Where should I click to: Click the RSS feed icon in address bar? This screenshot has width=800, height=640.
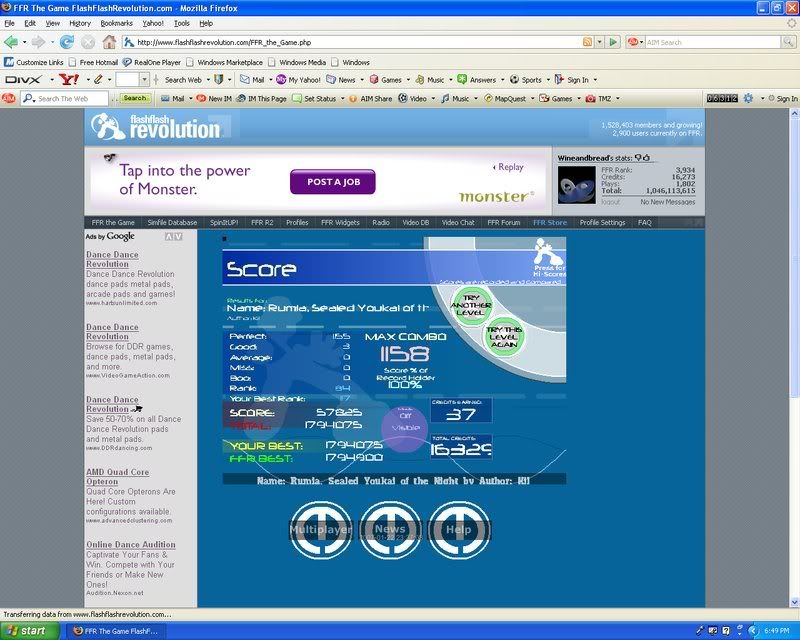[x=587, y=42]
